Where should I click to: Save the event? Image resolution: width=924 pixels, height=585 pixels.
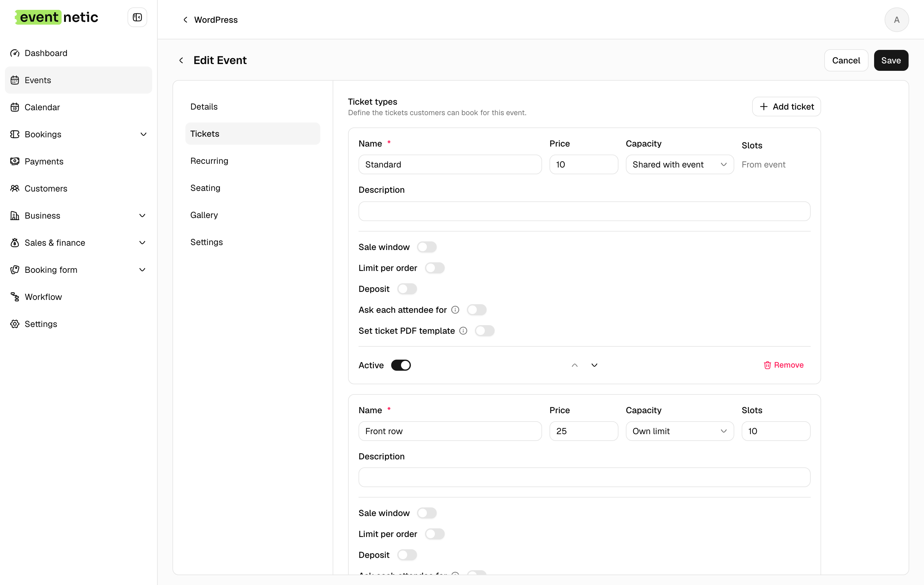[891, 60]
